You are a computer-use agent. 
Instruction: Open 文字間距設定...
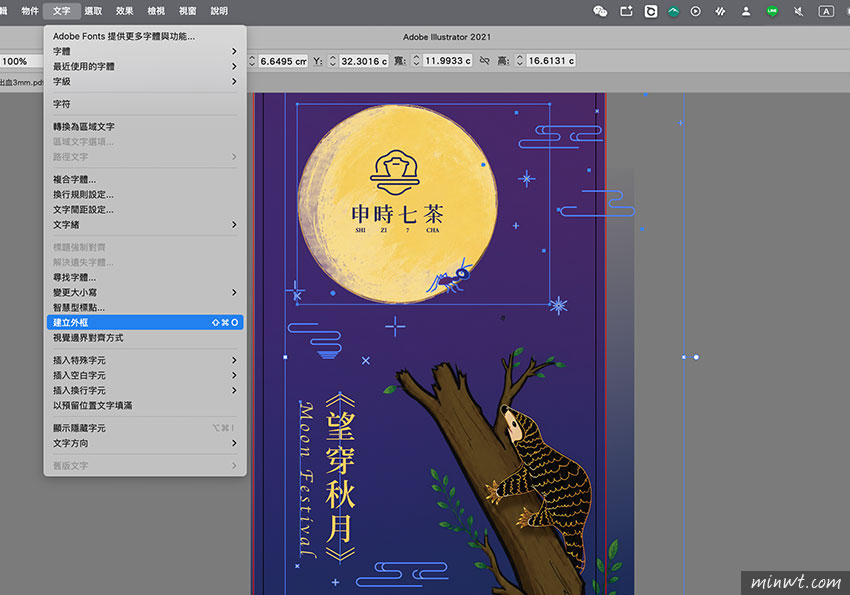(145, 210)
